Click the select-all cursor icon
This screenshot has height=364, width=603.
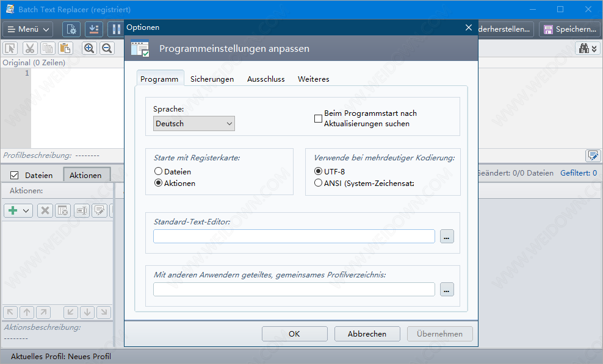(10, 48)
